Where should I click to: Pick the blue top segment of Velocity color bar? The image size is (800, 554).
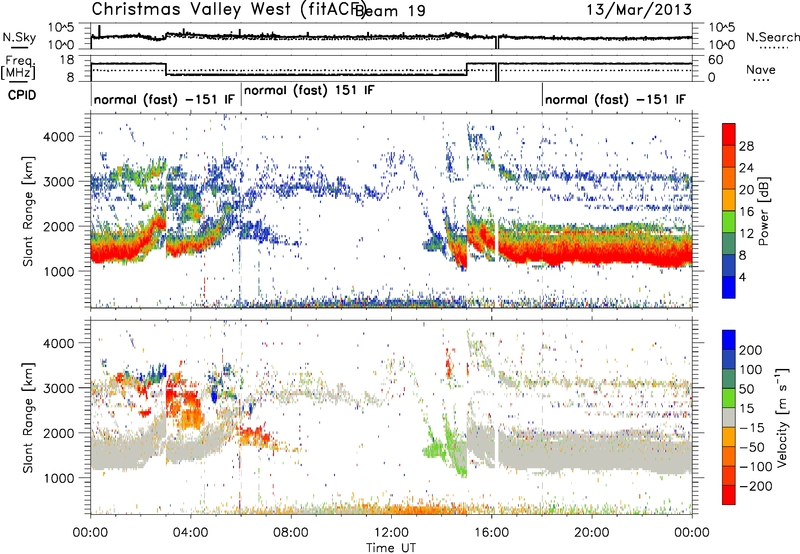(x=729, y=340)
